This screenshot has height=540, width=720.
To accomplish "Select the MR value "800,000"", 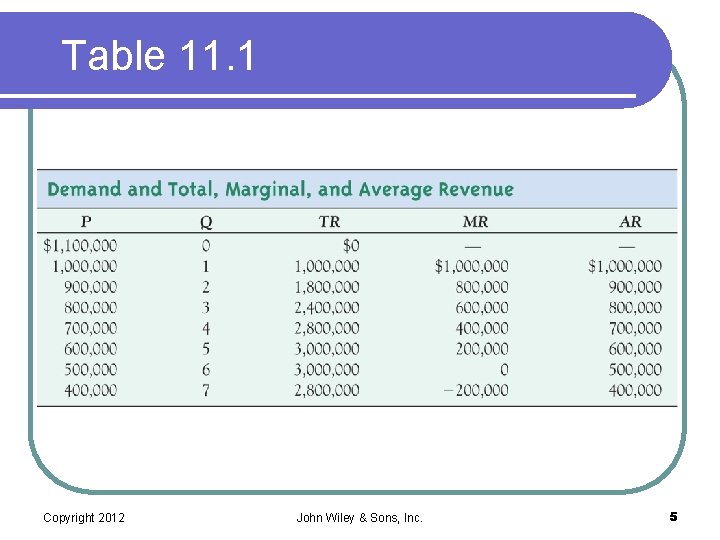I will coord(482,287).
